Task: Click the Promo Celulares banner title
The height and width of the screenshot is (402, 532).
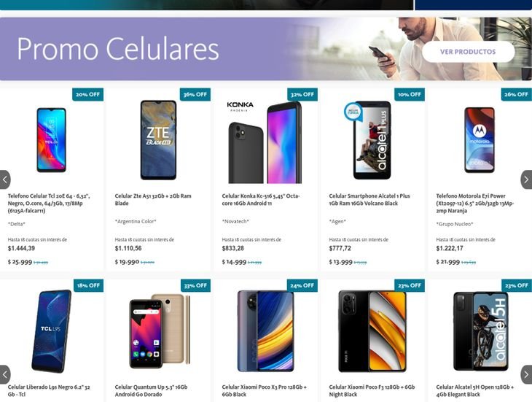Action: click(x=118, y=49)
